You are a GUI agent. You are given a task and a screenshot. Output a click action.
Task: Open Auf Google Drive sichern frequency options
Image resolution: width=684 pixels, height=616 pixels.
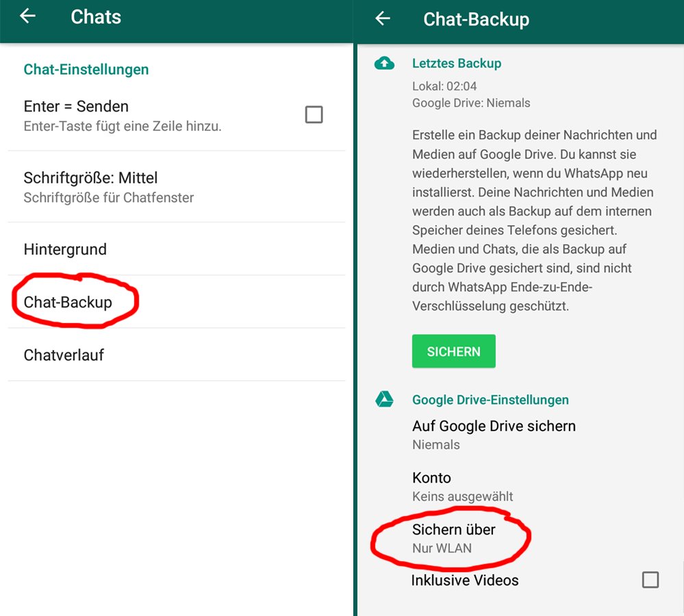(x=519, y=435)
